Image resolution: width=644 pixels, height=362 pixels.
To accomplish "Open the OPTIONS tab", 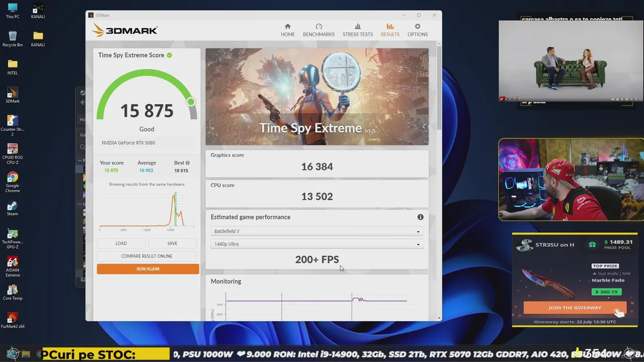I will coord(418,30).
